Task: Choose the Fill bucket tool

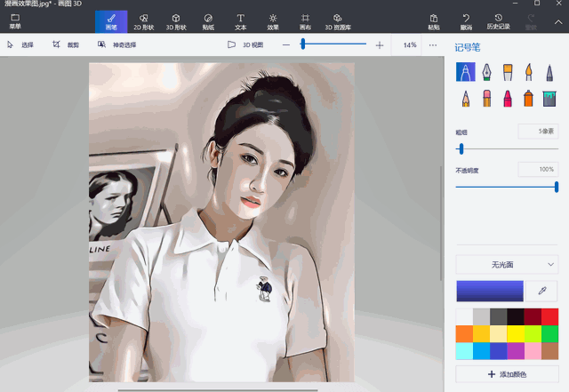Action: [550, 97]
